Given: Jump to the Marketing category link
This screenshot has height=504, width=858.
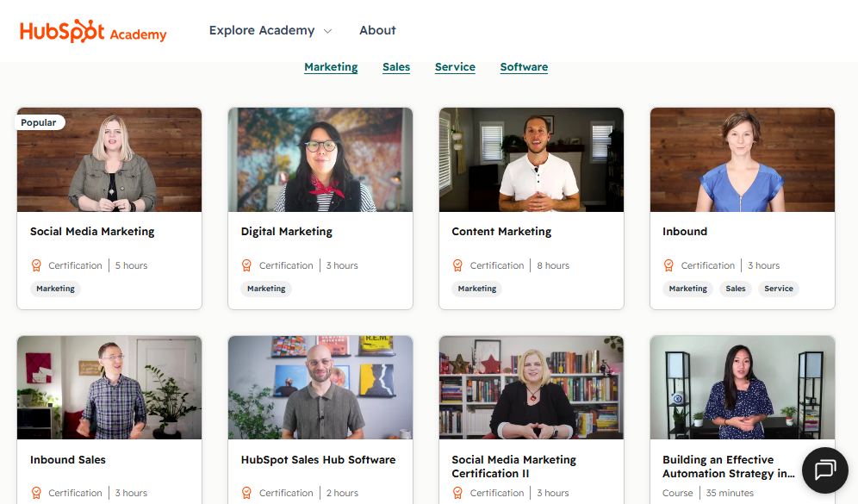Looking at the screenshot, I should 331,66.
